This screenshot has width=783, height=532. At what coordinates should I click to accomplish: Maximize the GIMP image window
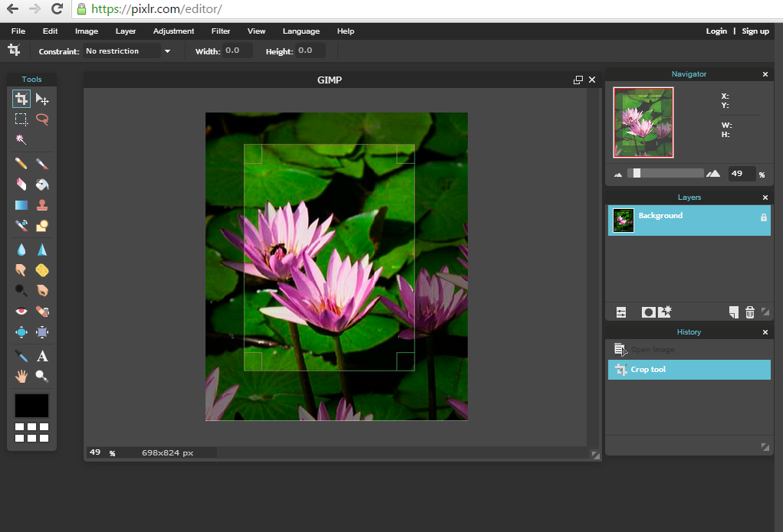578,80
